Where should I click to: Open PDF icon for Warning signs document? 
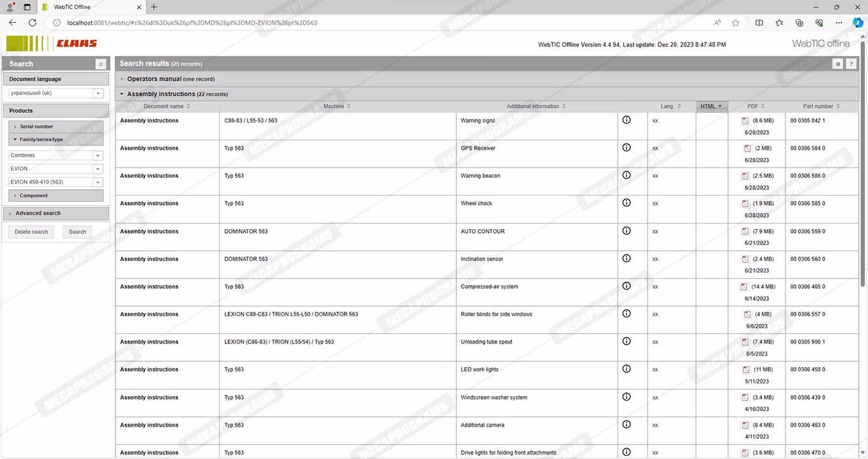(x=746, y=121)
